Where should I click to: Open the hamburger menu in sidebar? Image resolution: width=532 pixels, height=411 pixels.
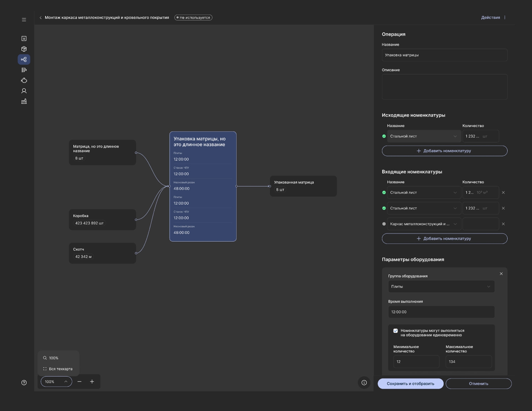24,20
